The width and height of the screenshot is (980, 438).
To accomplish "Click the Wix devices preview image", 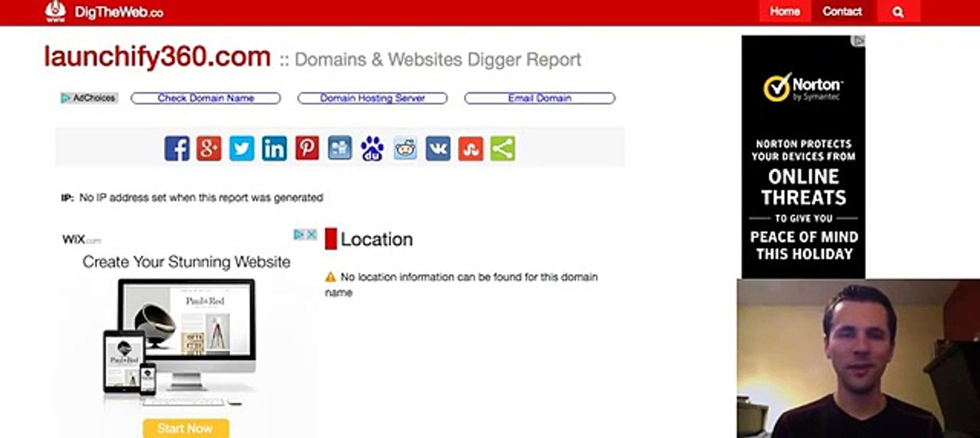I will click(180, 342).
